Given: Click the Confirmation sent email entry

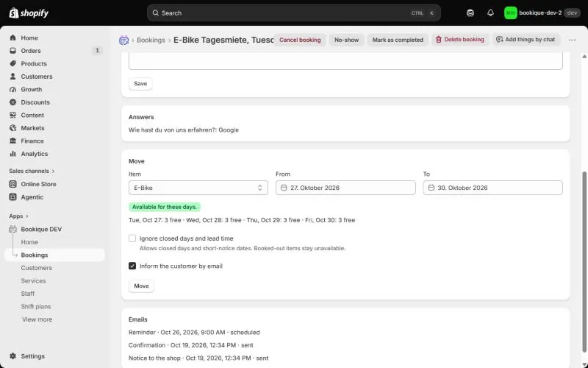Looking at the screenshot, I should [190, 345].
